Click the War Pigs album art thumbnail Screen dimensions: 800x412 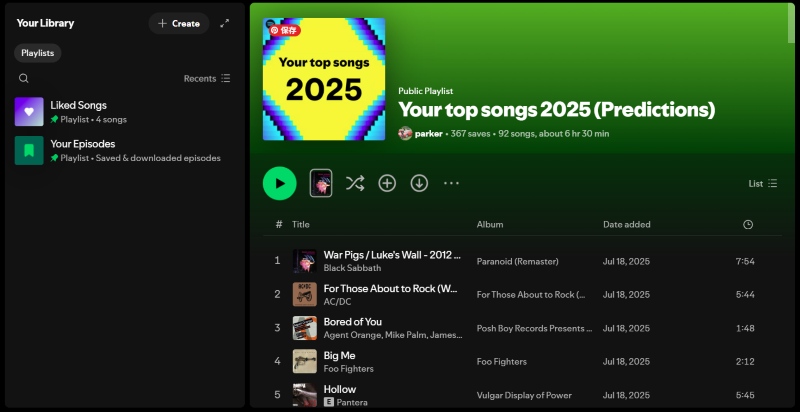[305, 261]
